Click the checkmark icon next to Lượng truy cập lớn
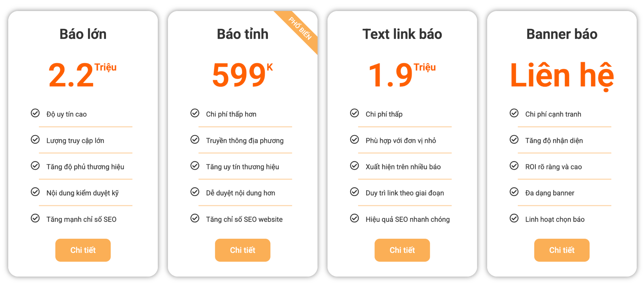Viewport: 644px width, 284px height. click(x=35, y=140)
